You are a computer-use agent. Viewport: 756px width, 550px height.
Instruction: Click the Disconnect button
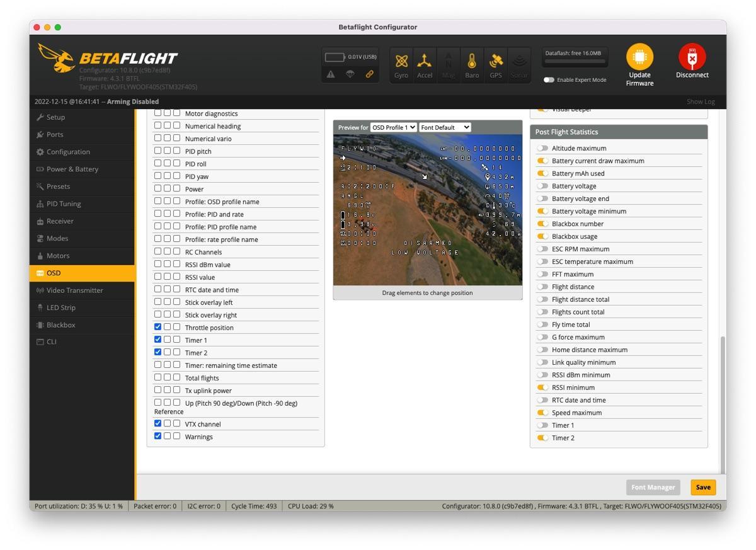click(692, 62)
